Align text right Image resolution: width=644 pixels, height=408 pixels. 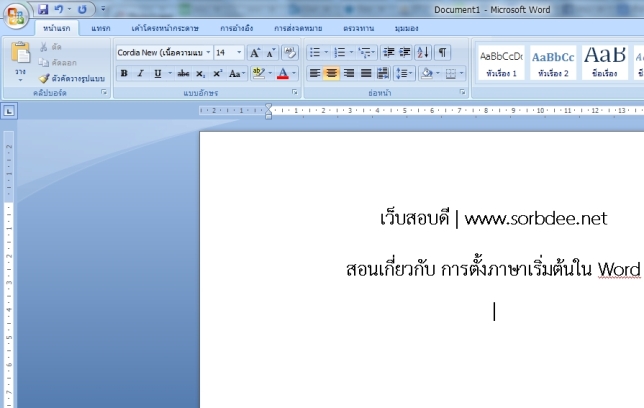coord(349,74)
